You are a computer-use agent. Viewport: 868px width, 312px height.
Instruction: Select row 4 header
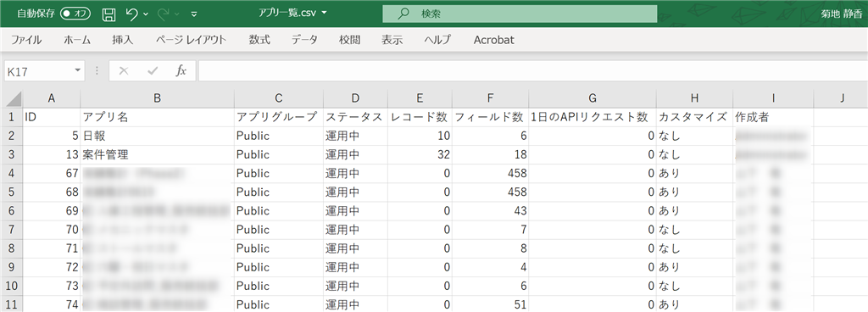pyautogui.click(x=12, y=174)
